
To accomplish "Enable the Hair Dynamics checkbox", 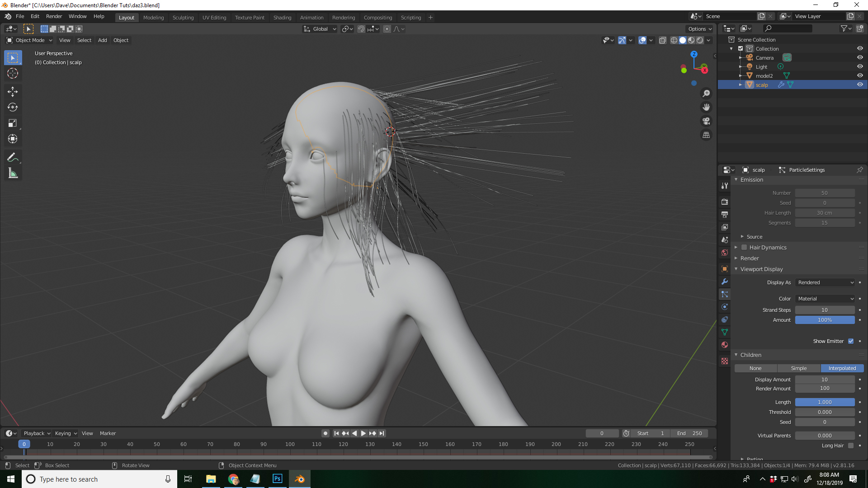I will 744,248.
